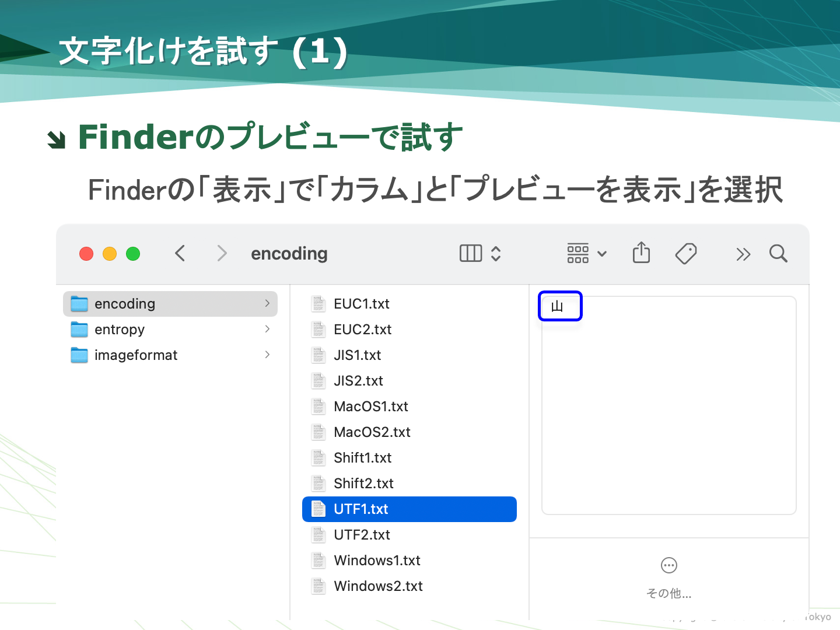Click the document icon beside Shift2.txt
This screenshot has height=630, width=840.
pyautogui.click(x=318, y=484)
